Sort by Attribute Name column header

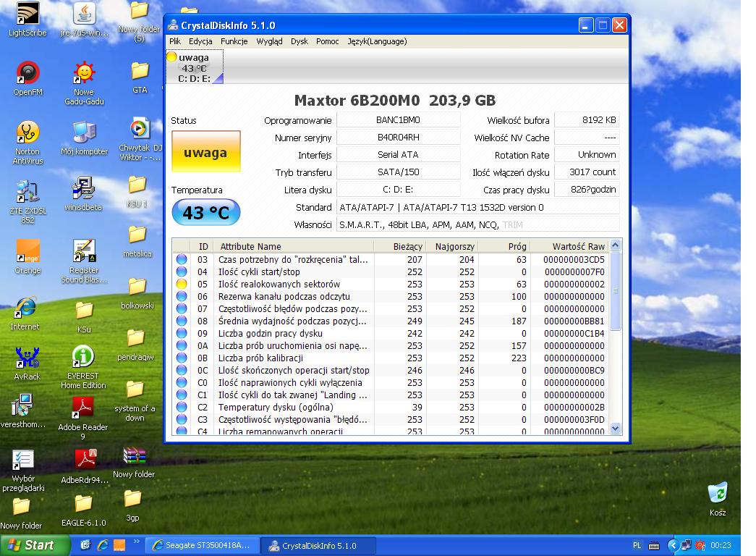click(294, 247)
